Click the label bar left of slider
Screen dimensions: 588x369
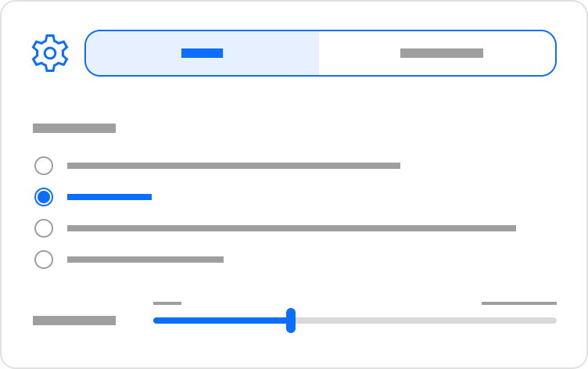pyautogui.click(x=74, y=321)
